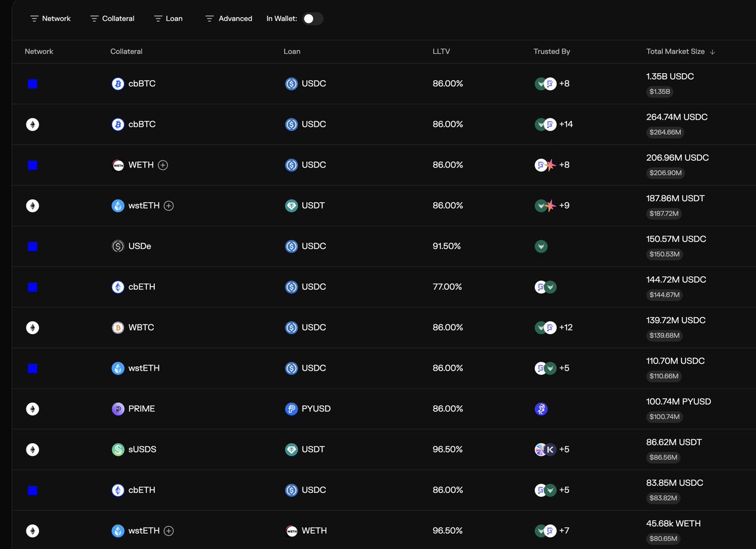The width and height of the screenshot is (756, 549).
Task: Click Base network icon in 1.35B USDC row
Action: pos(33,84)
